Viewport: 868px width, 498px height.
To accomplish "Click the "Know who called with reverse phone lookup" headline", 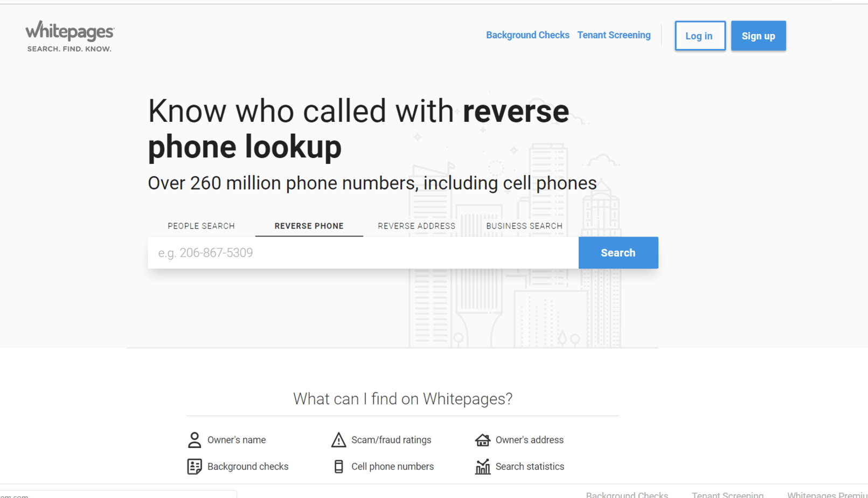I will click(x=358, y=129).
